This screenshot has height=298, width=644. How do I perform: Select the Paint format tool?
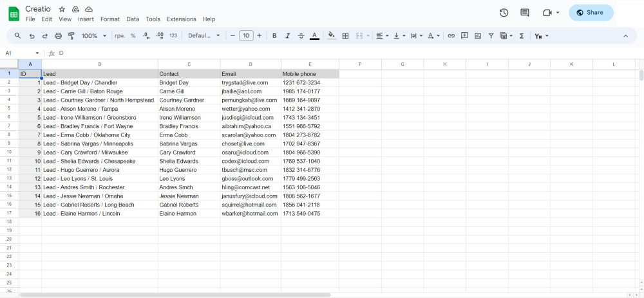[x=71, y=36]
